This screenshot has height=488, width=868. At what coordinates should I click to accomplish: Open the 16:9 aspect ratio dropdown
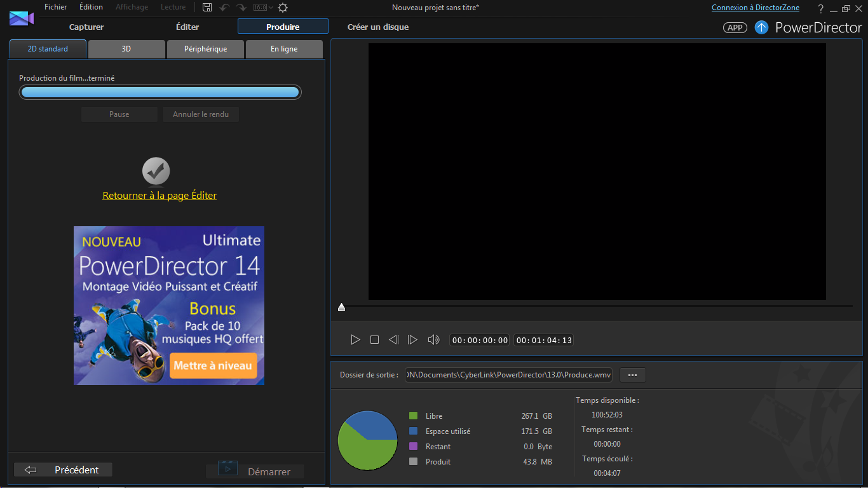click(263, 8)
